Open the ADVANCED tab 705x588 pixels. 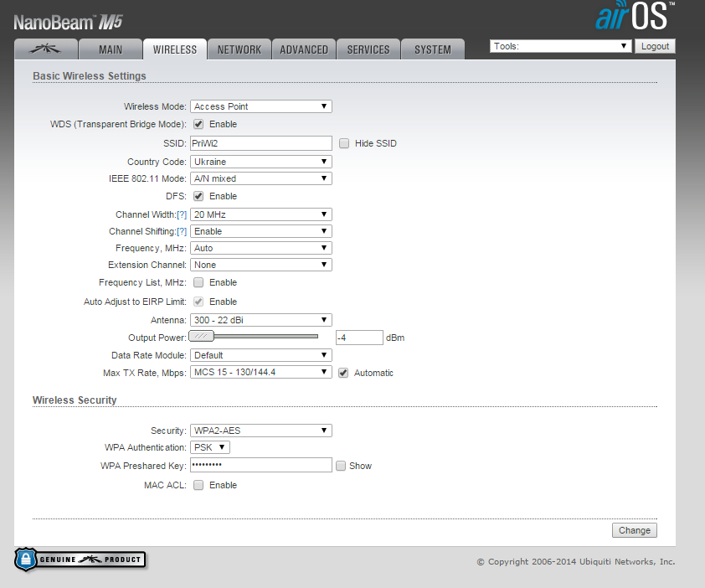304,49
